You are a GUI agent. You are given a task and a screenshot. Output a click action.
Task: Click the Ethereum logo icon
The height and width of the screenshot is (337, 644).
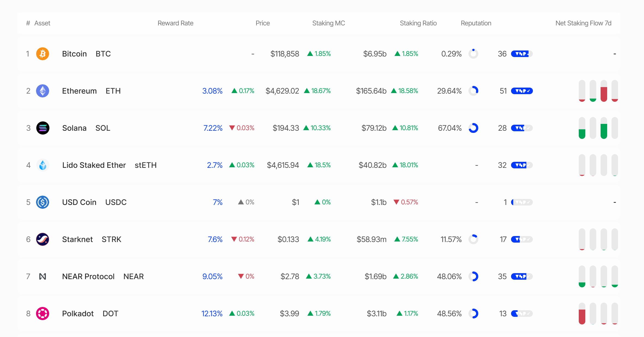pos(43,91)
